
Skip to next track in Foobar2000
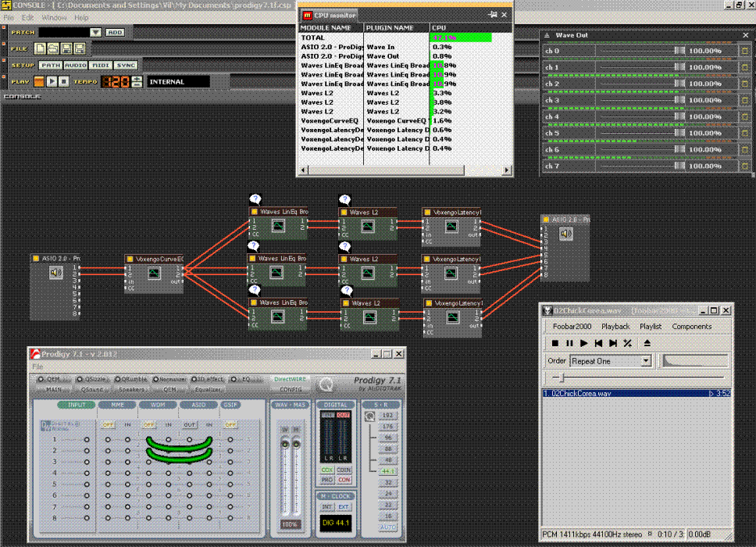[x=613, y=343]
